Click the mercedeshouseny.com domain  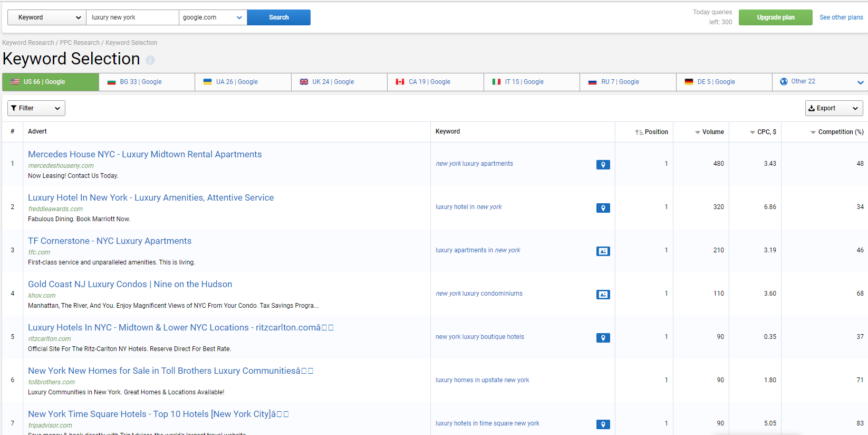pyautogui.click(x=61, y=166)
